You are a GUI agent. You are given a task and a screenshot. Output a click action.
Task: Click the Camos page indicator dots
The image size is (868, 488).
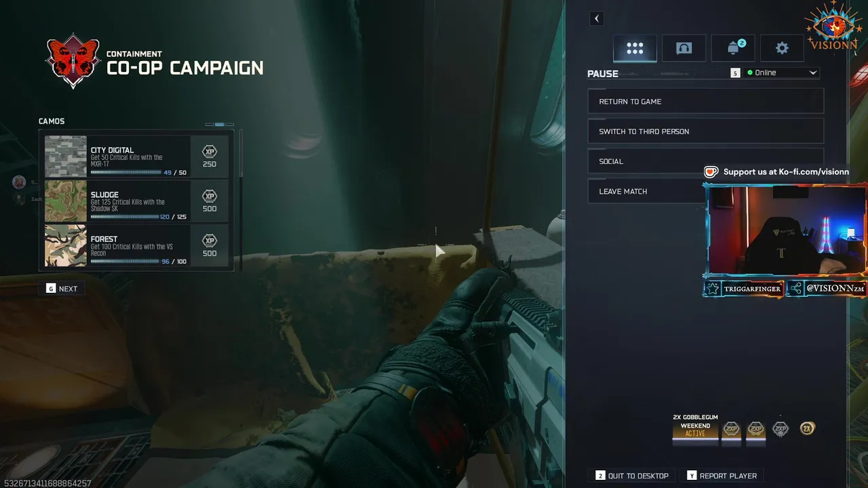tap(220, 125)
